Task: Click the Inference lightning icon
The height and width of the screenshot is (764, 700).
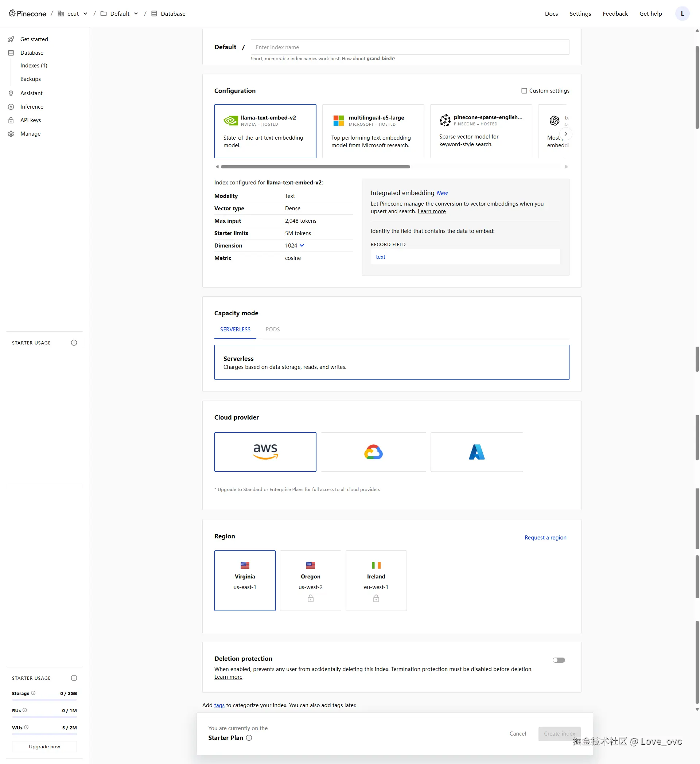Action: pyautogui.click(x=11, y=107)
